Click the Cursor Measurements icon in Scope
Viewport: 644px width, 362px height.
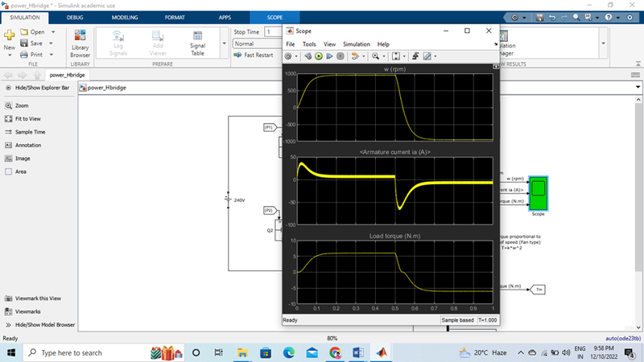coord(427,56)
